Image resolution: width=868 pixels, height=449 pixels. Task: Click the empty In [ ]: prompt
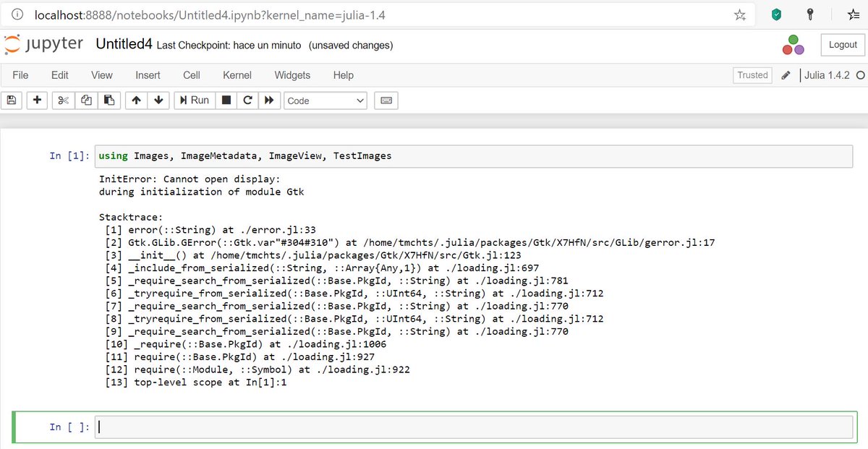(x=69, y=427)
